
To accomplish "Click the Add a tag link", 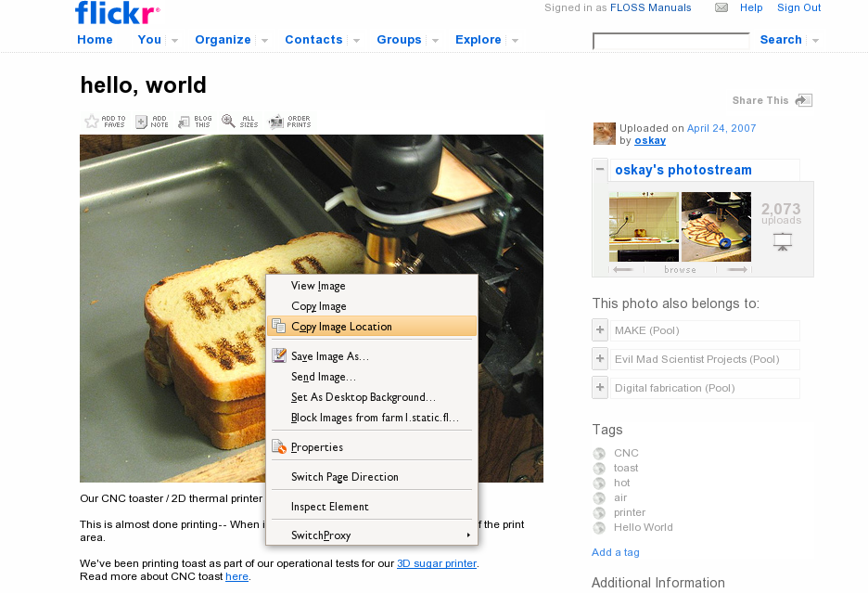I will coord(615,552).
